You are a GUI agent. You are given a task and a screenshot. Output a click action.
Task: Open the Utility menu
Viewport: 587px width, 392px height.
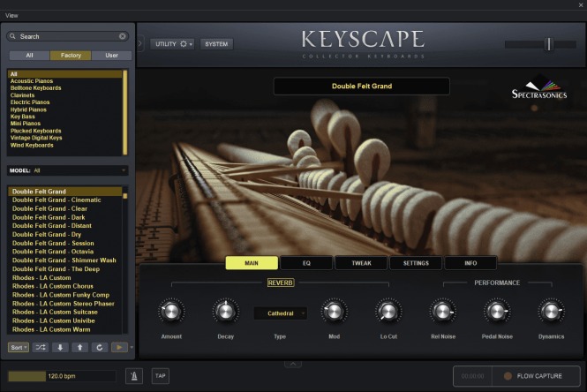[173, 44]
